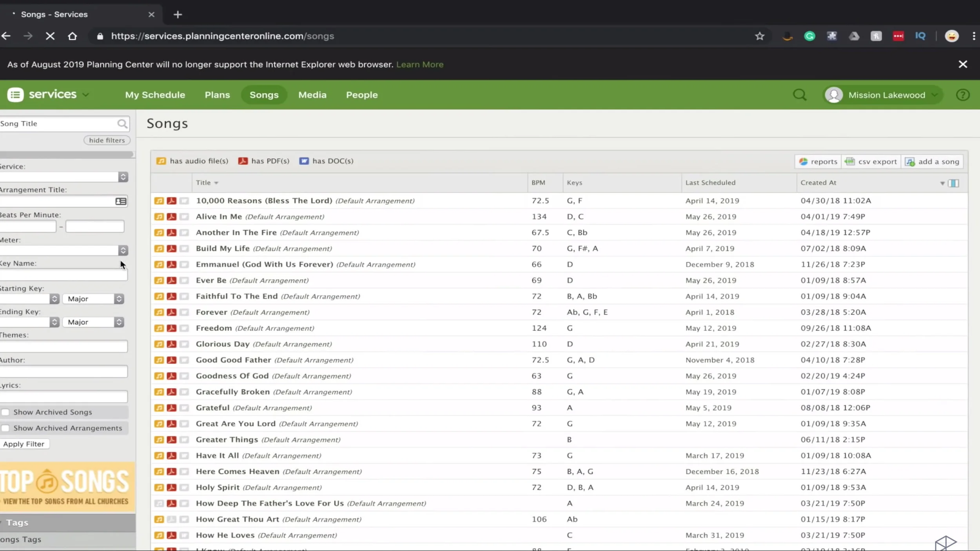Click magnifier in Song Title search box
Image resolution: width=980 pixels, height=551 pixels.
point(122,124)
